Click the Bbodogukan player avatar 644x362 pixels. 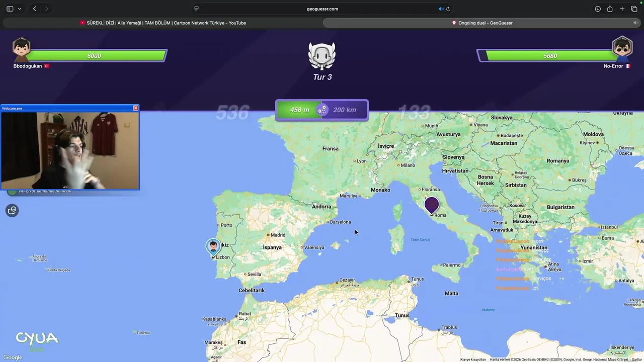21,49
